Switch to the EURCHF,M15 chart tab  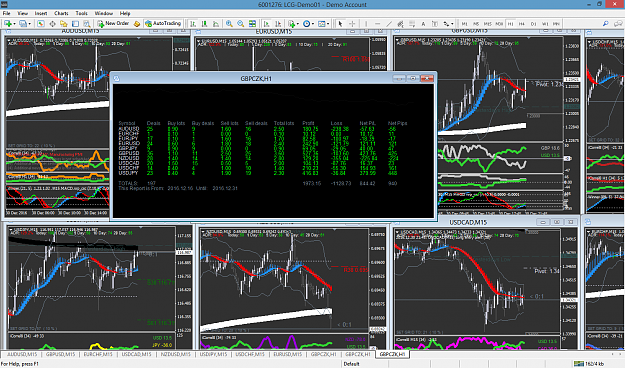coord(98,354)
